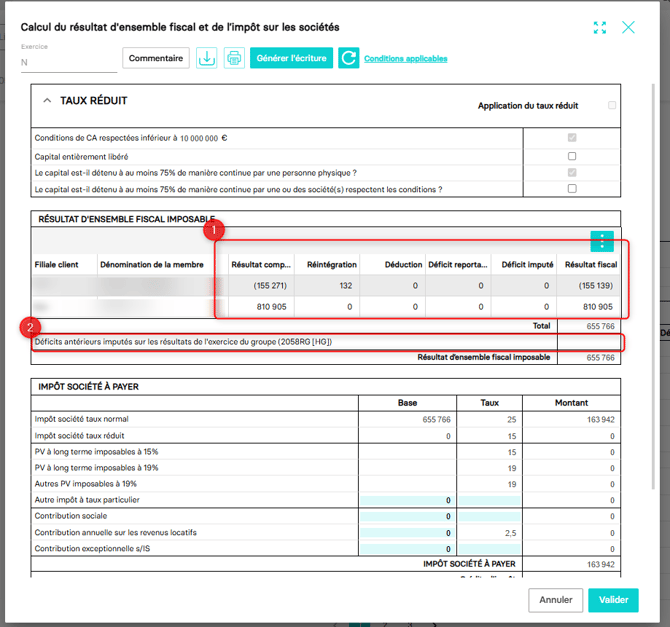Click the Exercice input field
Viewport: 670px width, 627px height.
coord(68,62)
